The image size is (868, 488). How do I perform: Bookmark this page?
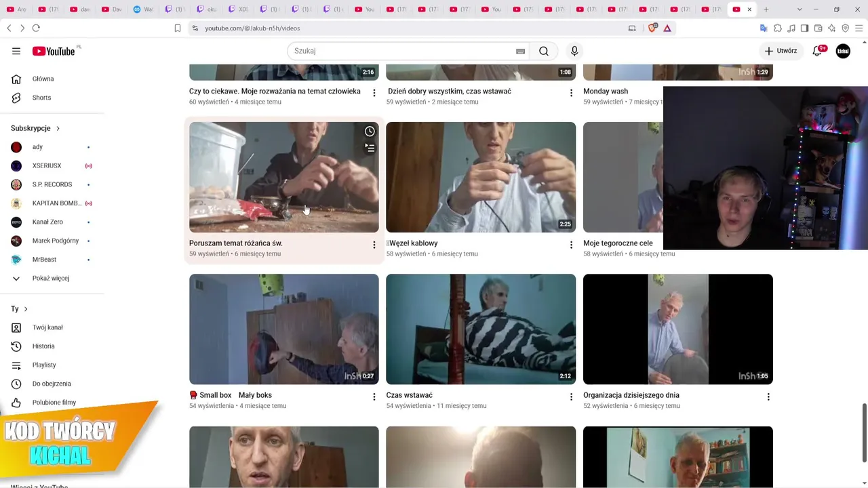[x=178, y=28]
